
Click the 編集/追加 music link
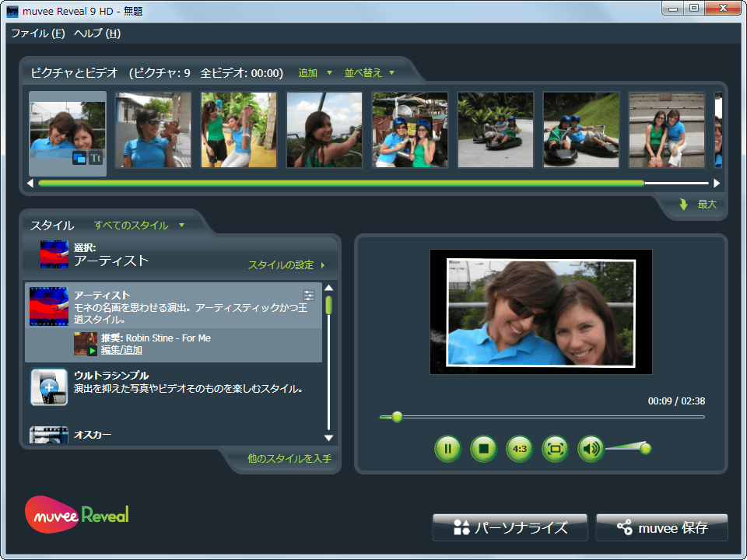pos(121,350)
